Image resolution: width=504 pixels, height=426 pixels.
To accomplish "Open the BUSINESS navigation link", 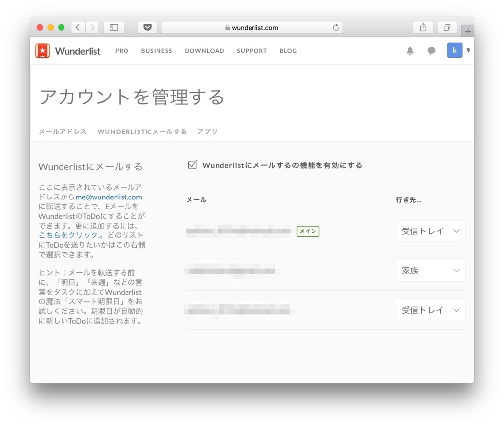I will (157, 51).
